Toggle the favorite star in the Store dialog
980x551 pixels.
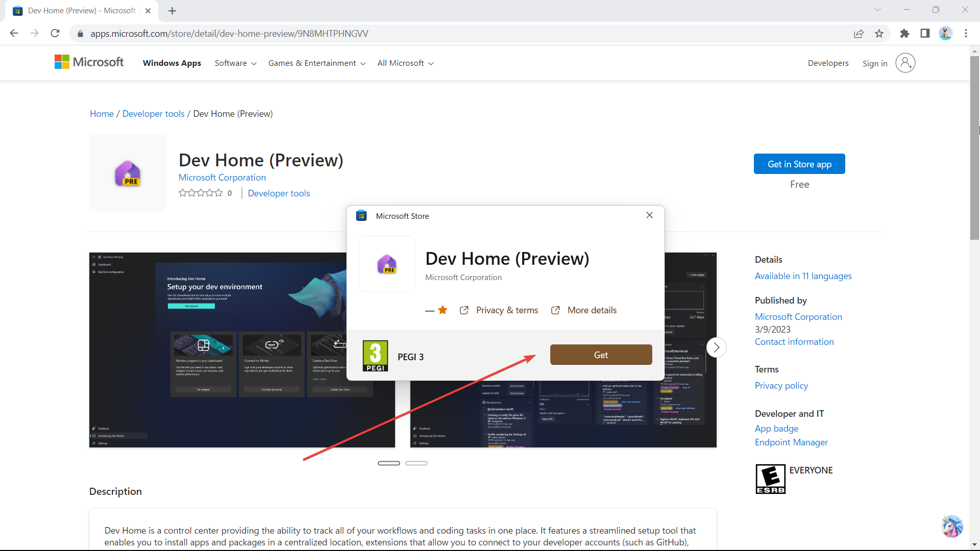point(442,310)
